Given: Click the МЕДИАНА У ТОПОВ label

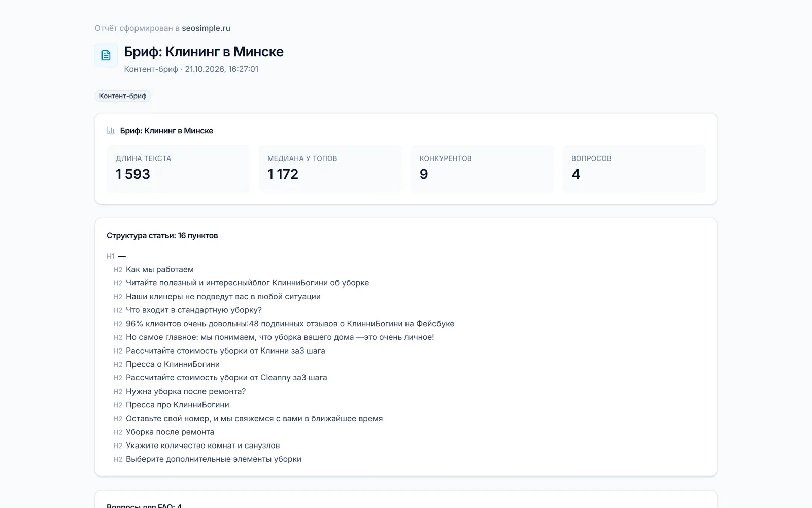Looking at the screenshot, I should tap(302, 158).
